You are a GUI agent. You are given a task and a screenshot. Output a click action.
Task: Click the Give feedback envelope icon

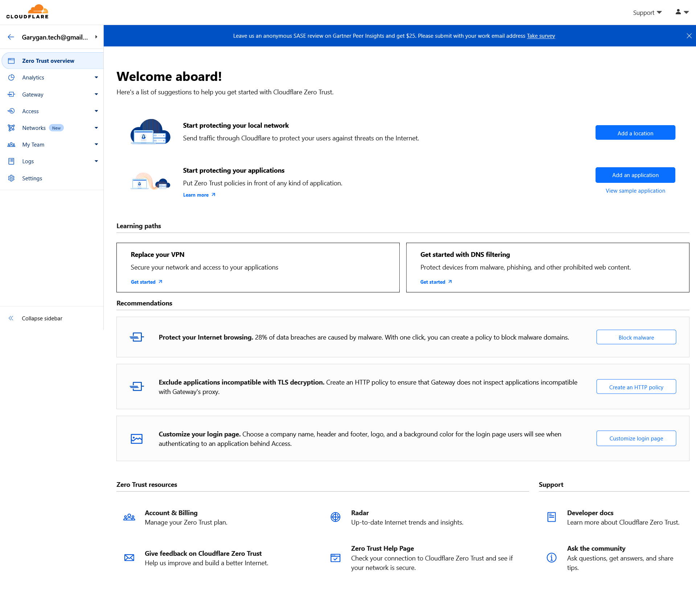(x=129, y=558)
